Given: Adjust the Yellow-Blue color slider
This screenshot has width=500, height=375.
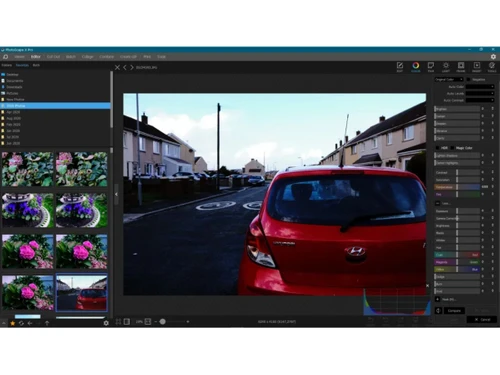Looking at the screenshot, I should tap(457, 269).
